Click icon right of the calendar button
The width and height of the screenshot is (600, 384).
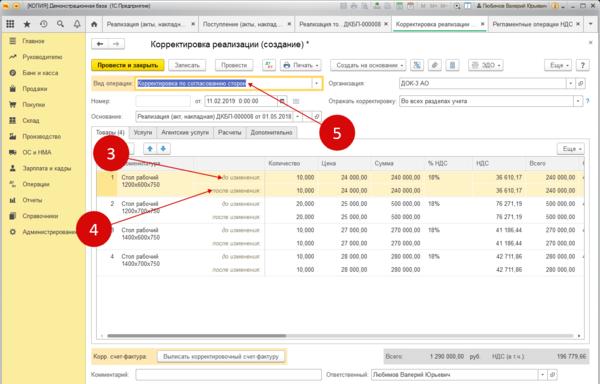pyautogui.click(x=296, y=101)
